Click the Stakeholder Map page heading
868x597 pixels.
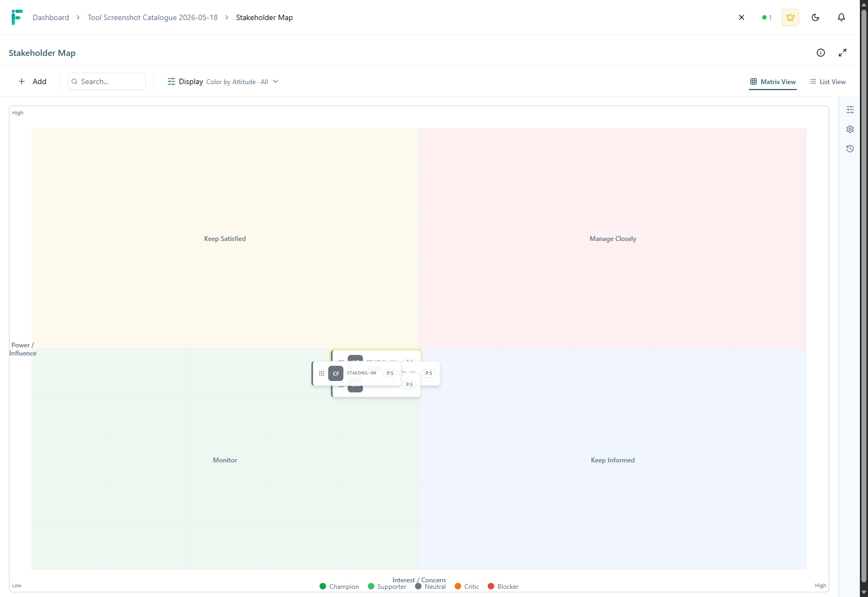point(42,53)
